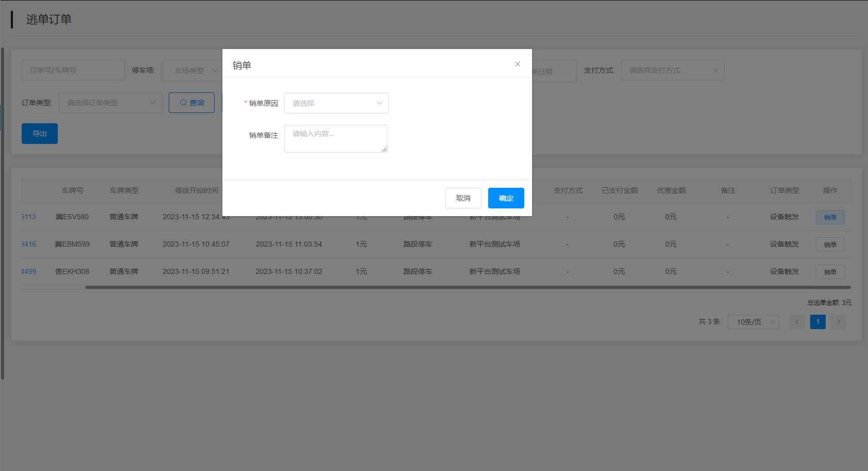
Task: Click 销单 for plate 冀EBM599
Action: click(x=830, y=245)
